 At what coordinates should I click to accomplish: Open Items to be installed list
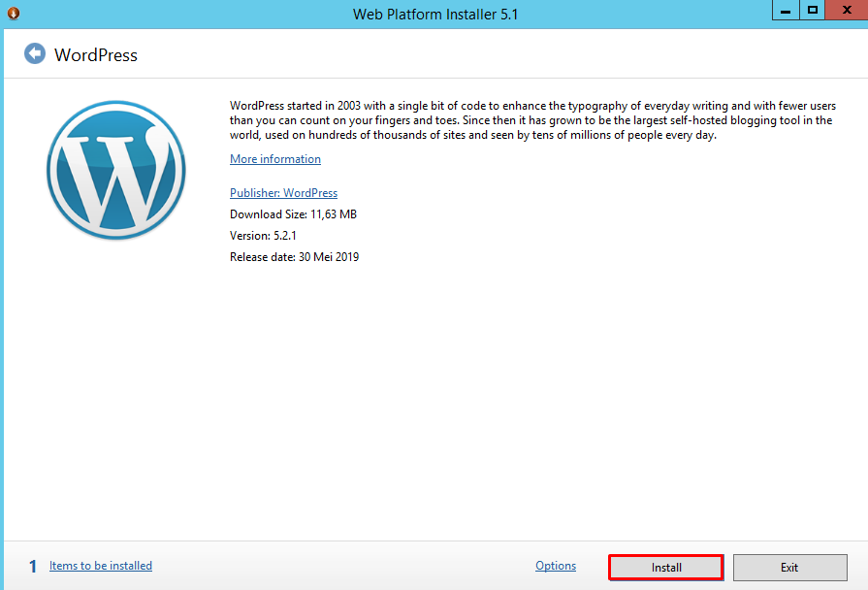(101, 566)
